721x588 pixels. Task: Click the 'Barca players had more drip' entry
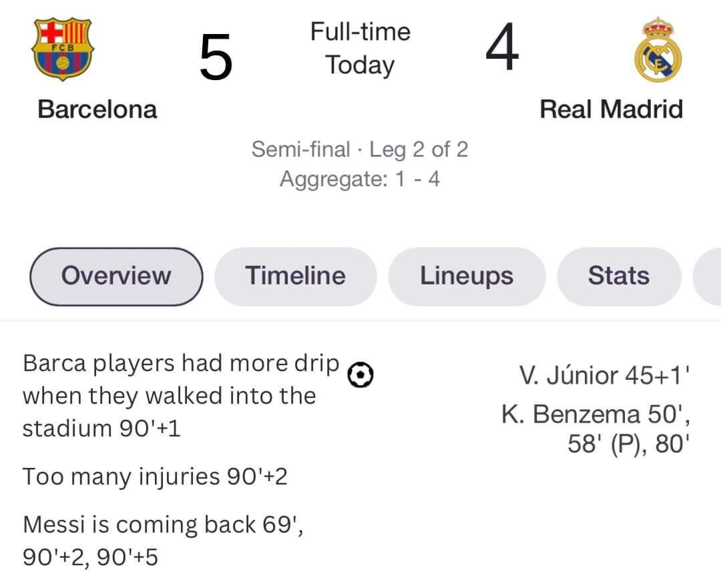181,396
